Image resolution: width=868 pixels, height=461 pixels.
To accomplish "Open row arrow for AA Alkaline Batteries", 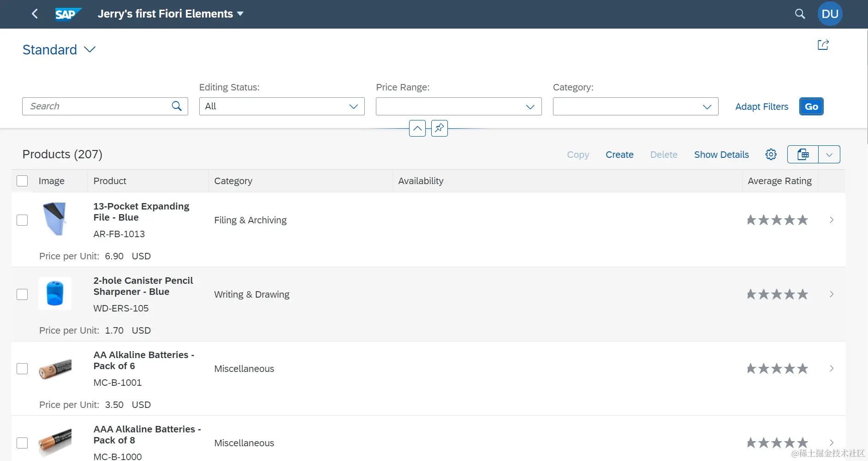I will click(832, 369).
